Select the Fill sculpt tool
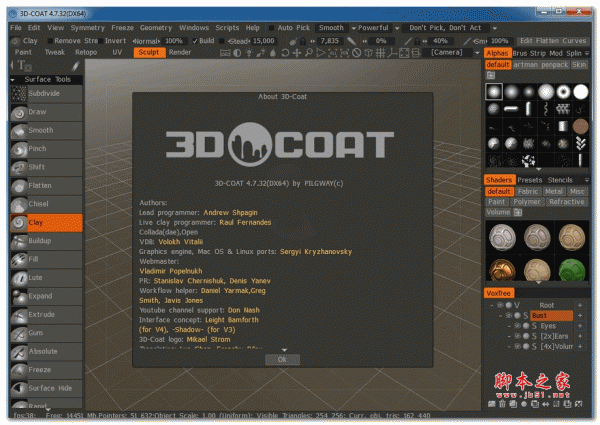600x425 pixels. coord(46,259)
